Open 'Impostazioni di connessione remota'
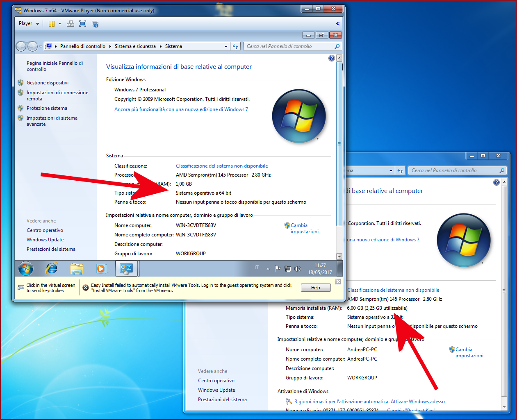This screenshot has width=517, height=420. point(57,95)
